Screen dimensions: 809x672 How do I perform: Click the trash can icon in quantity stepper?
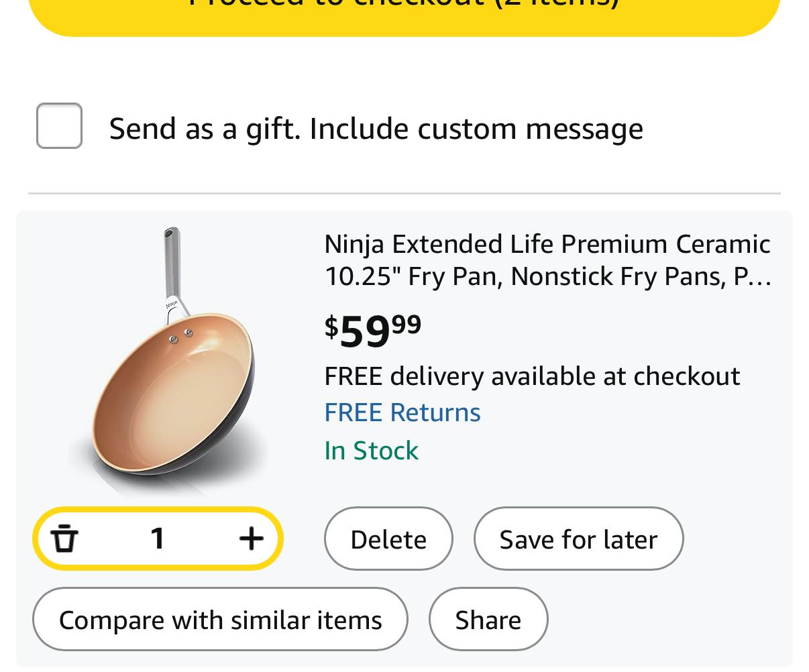tap(64, 539)
